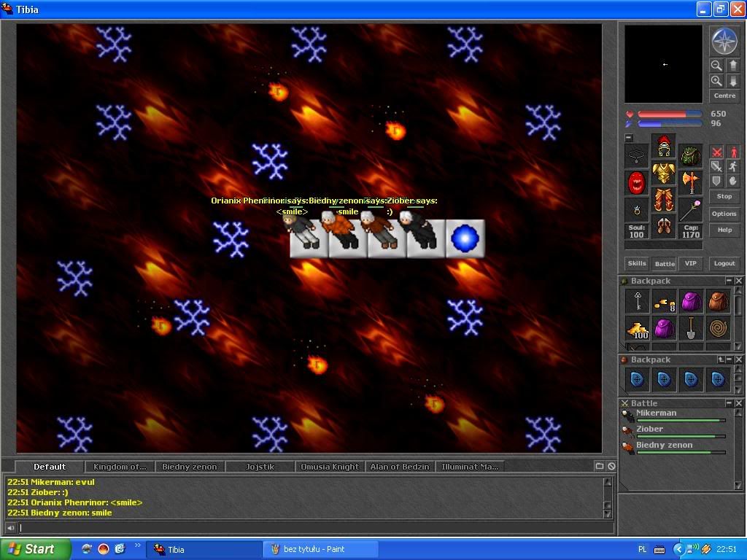Select the stack of 8 gold coins
The height and width of the screenshot is (560, 747).
pyautogui.click(x=664, y=301)
